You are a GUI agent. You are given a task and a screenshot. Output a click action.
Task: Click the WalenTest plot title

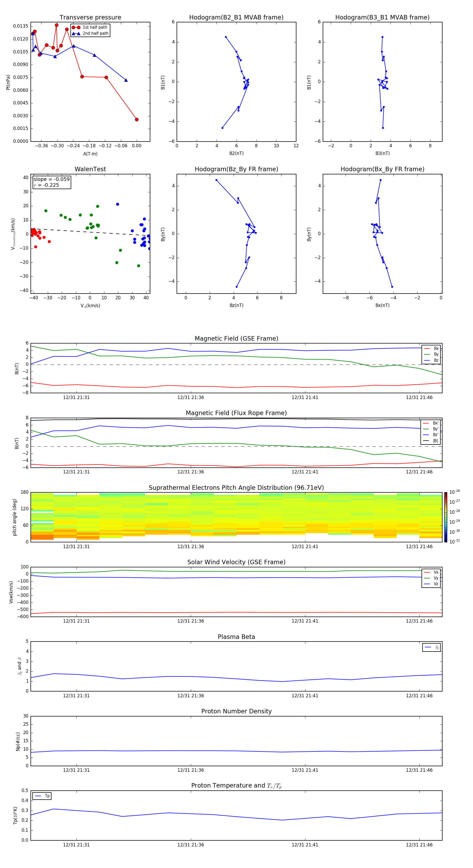click(x=90, y=169)
